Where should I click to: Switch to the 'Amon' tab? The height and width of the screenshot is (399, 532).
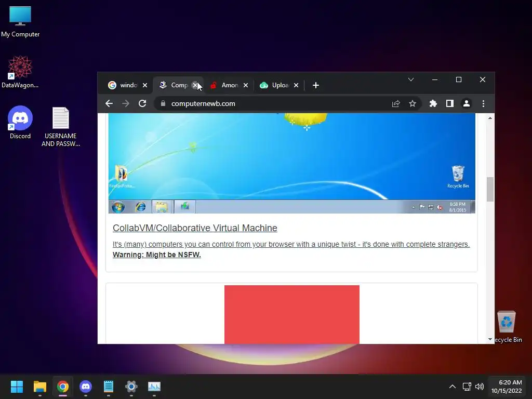point(224,85)
